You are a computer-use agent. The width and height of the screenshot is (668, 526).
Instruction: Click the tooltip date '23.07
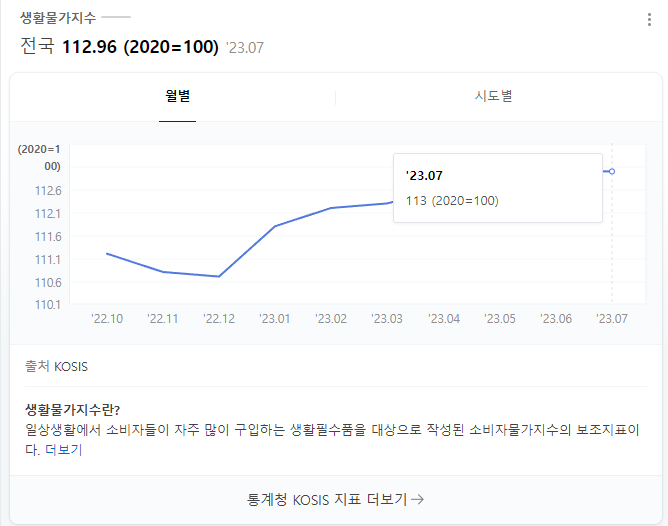pyautogui.click(x=424, y=175)
